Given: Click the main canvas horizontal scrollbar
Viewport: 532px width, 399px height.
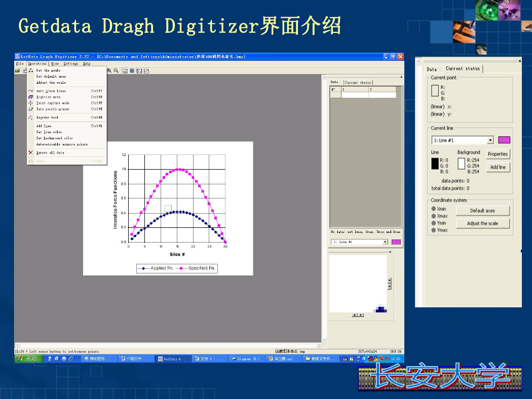Looking at the screenshot, I should 168,345.
